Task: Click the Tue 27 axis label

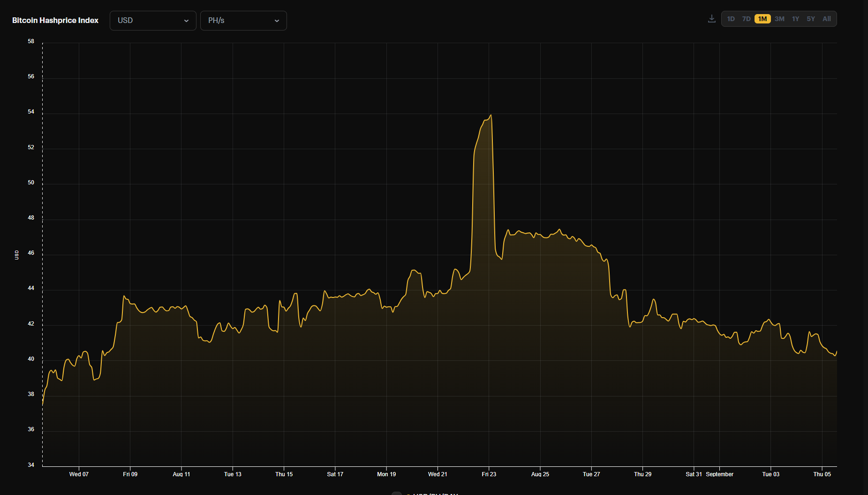Action: coord(591,474)
